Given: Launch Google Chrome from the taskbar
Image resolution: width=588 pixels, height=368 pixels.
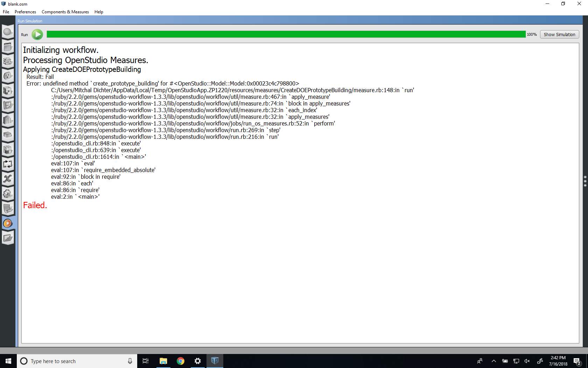Looking at the screenshot, I should click(x=180, y=361).
